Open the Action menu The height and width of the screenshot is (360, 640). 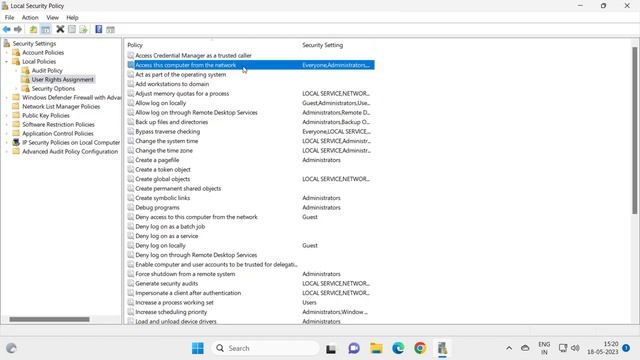30,18
